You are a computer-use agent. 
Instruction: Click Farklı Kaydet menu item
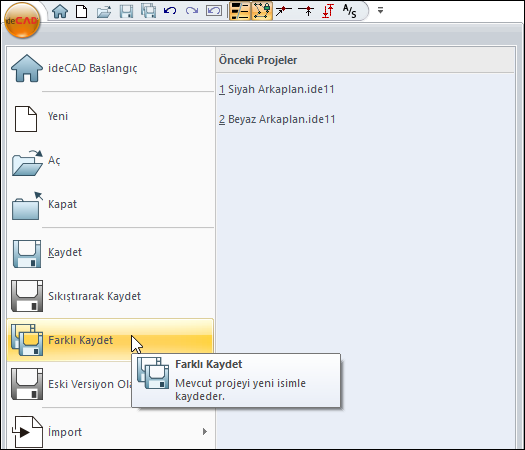coord(110,340)
